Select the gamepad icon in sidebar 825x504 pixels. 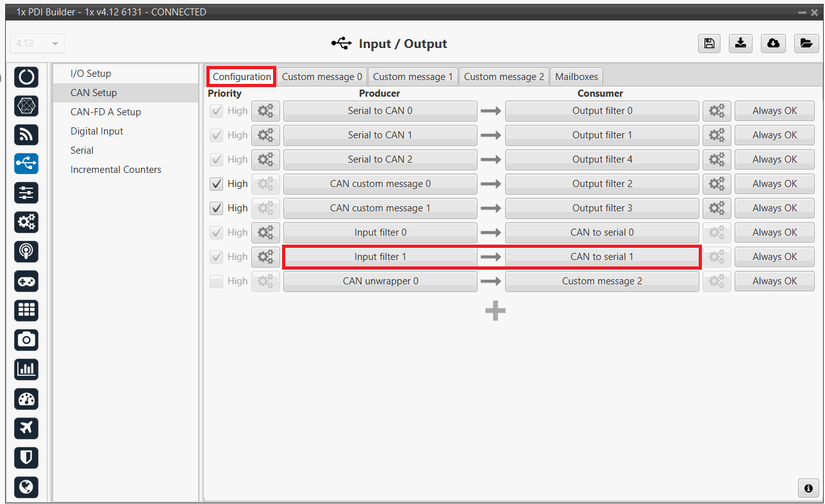pos(26,281)
